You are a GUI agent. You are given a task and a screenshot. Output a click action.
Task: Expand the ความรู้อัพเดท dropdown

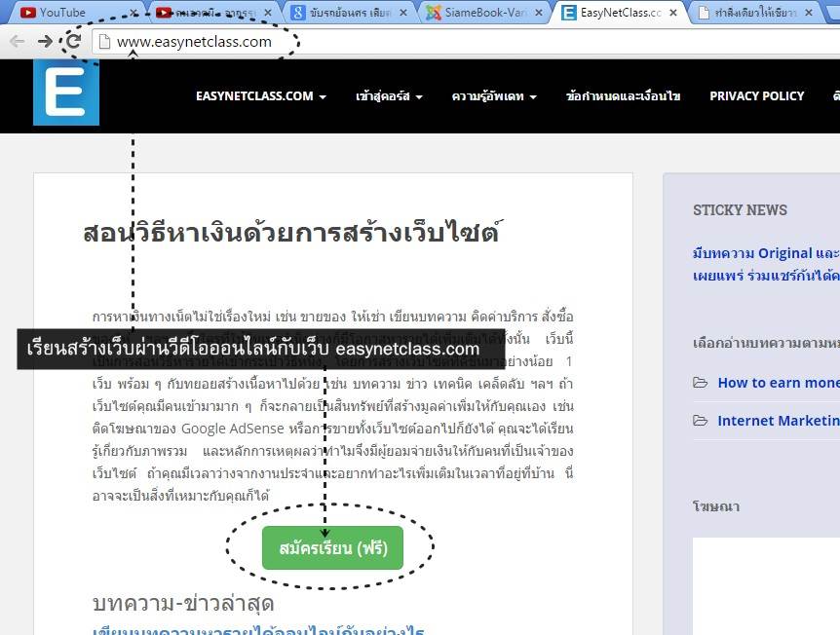coord(494,96)
